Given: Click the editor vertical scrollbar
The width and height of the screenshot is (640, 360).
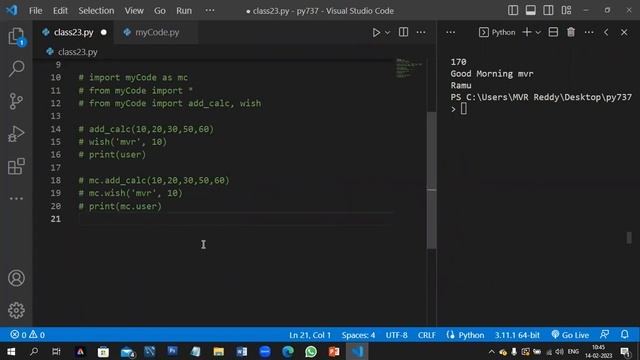Looking at the screenshot, I should click(431, 180).
